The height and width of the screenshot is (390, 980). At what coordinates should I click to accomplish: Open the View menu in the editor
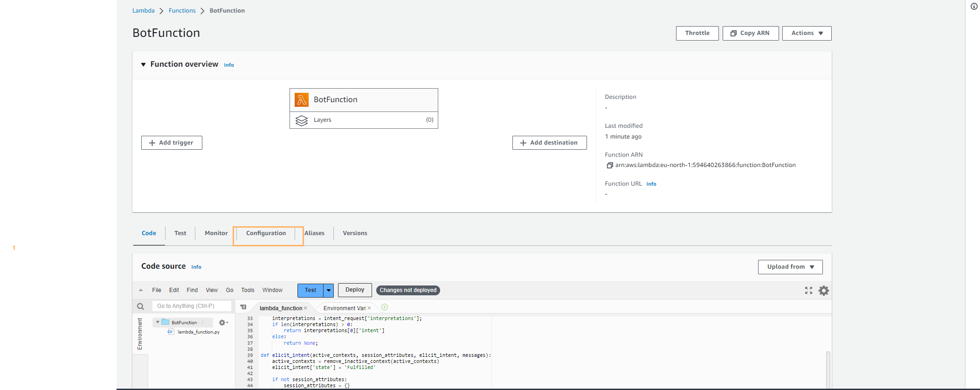click(212, 290)
